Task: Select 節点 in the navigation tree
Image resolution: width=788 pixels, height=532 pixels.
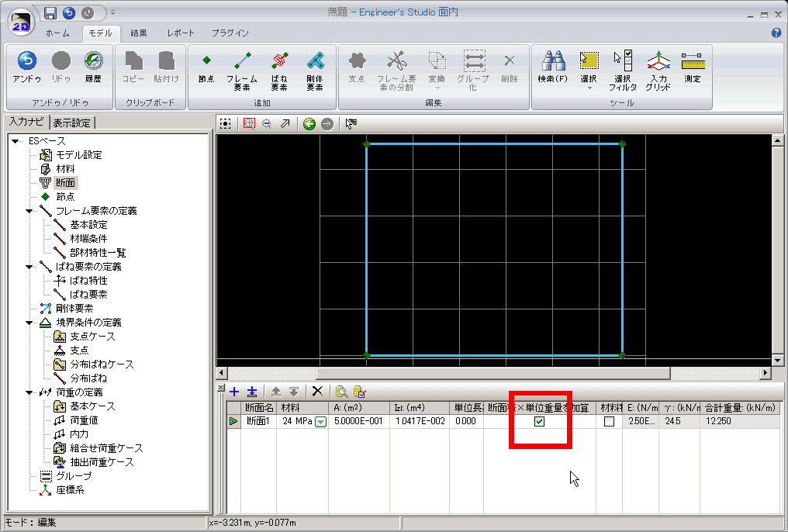Action: point(65,197)
